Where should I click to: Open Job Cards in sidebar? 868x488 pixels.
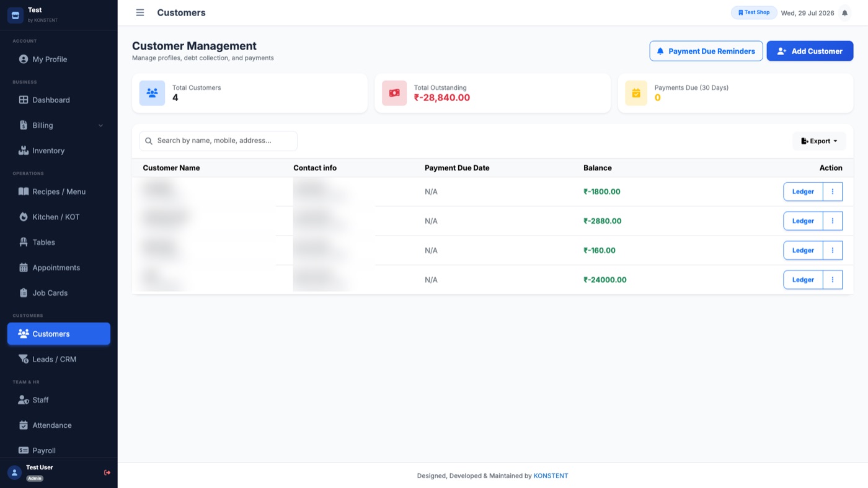[x=59, y=293]
